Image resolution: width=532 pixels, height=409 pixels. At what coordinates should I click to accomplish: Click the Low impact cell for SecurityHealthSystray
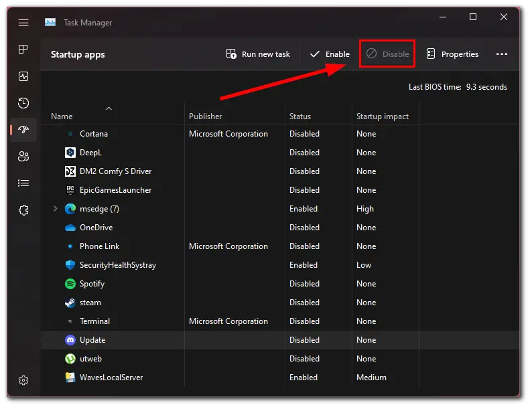pos(364,265)
